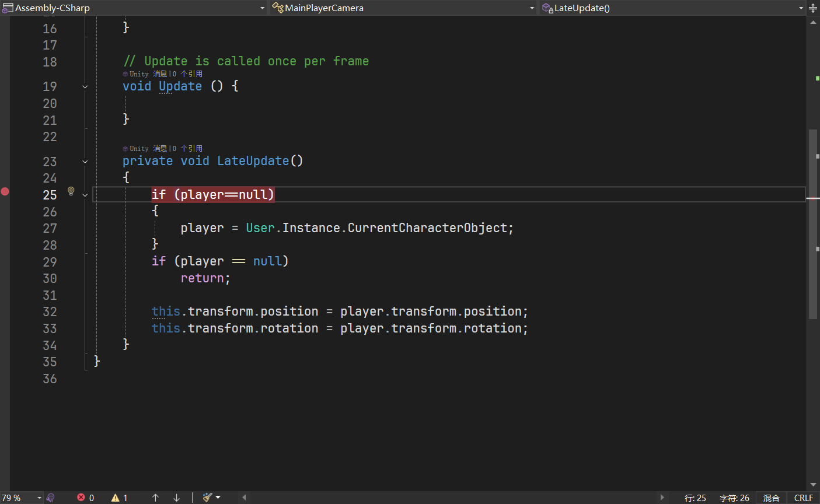Click the IntelliCode health indicator icon
Image resolution: width=820 pixels, height=504 pixels.
51,498
